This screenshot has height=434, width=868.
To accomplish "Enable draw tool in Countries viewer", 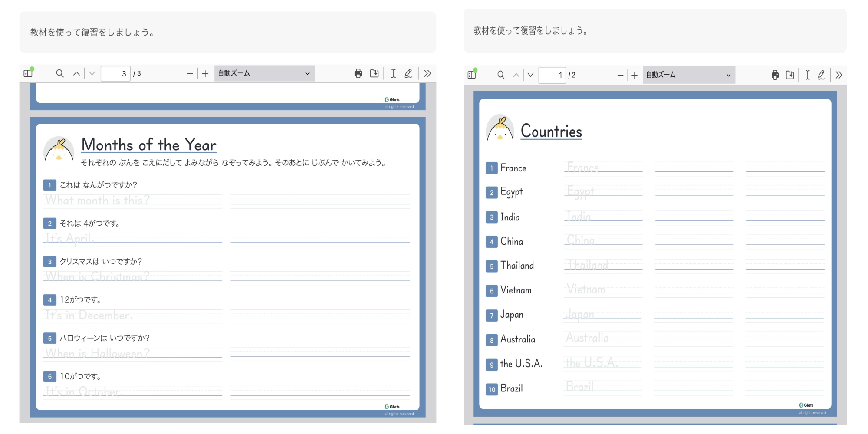I will (x=821, y=75).
